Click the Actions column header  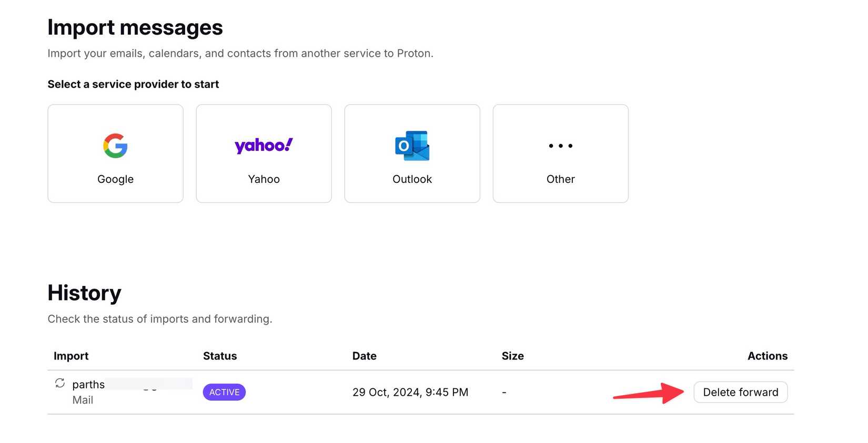click(767, 356)
